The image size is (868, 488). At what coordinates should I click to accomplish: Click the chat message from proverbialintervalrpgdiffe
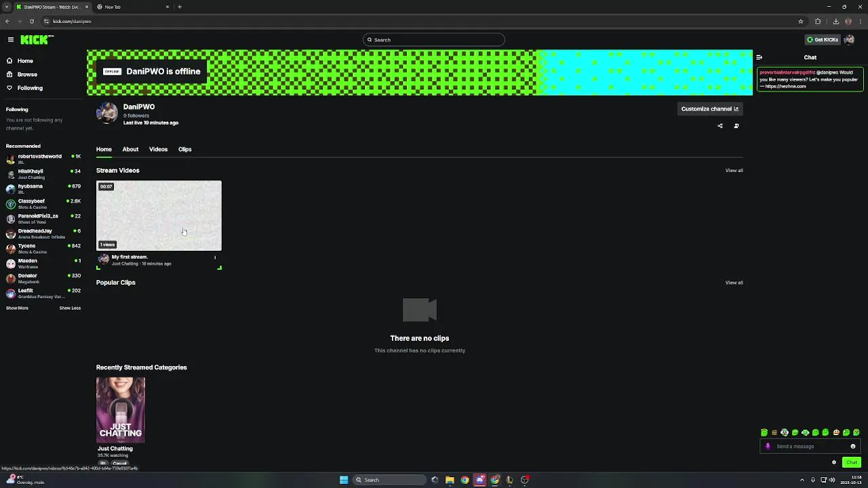pos(810,79)
